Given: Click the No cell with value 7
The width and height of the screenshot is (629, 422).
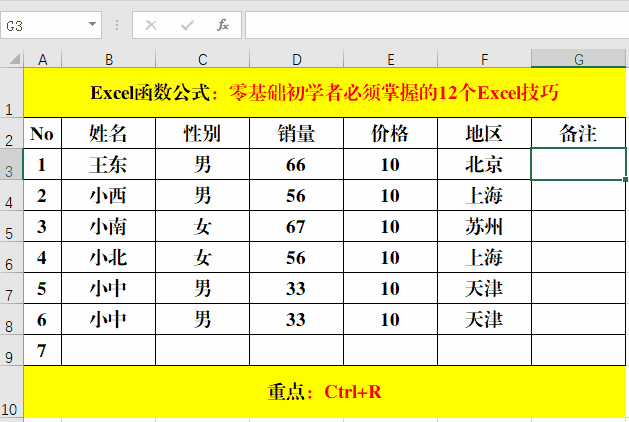Looking at the screenshot, I should 43,350.
